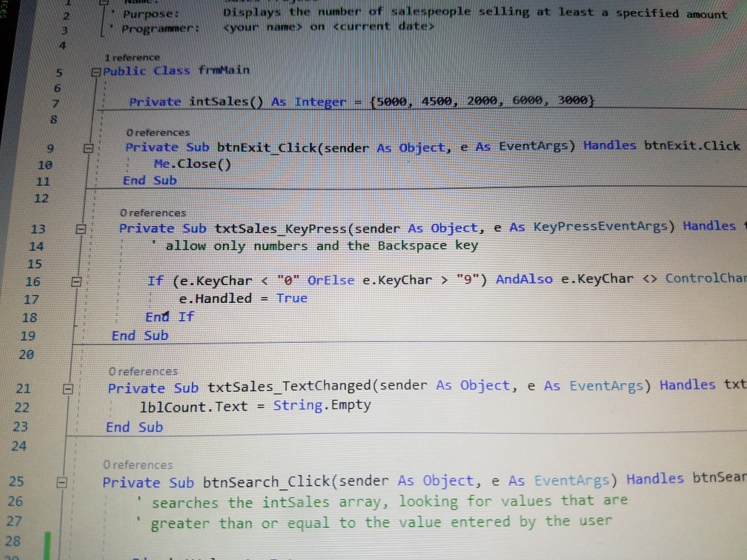Click 'End Sub' on line 11
This screenshot has height=560, width=747.
150,181
